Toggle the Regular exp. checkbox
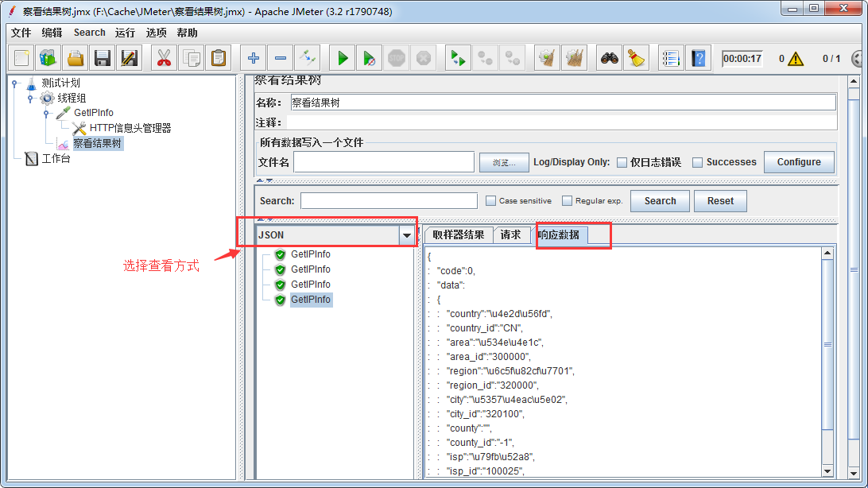The width and height of the screenshot is (868, 488). click(567, 201)
